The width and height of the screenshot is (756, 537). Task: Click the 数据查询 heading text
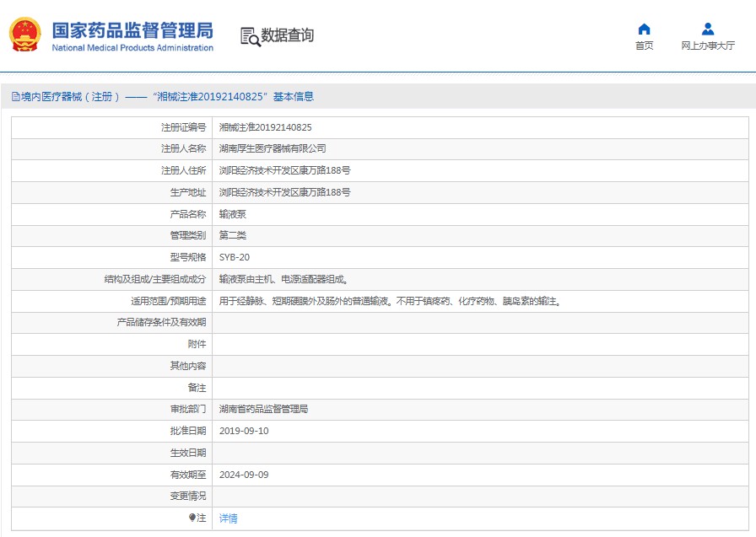pos(287,35)
